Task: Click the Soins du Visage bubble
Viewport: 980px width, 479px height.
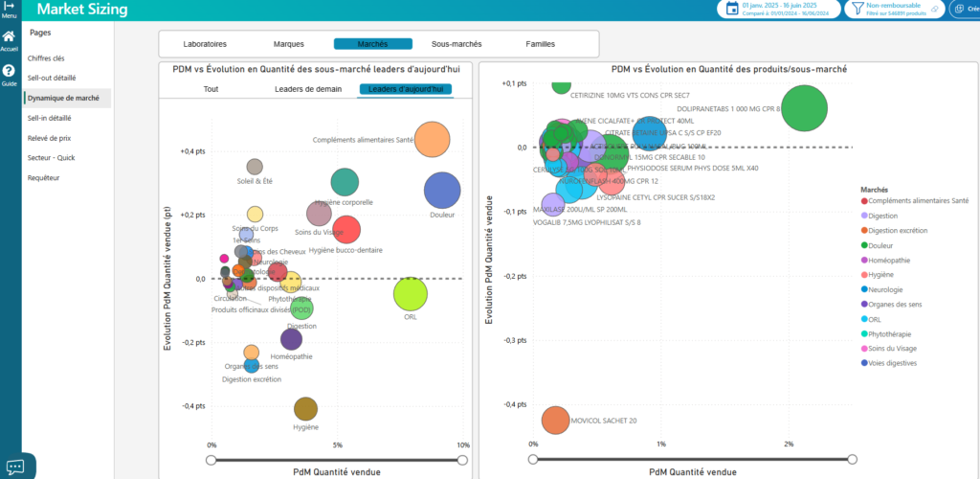Action: pyautogui.click(x=319, y=214)
